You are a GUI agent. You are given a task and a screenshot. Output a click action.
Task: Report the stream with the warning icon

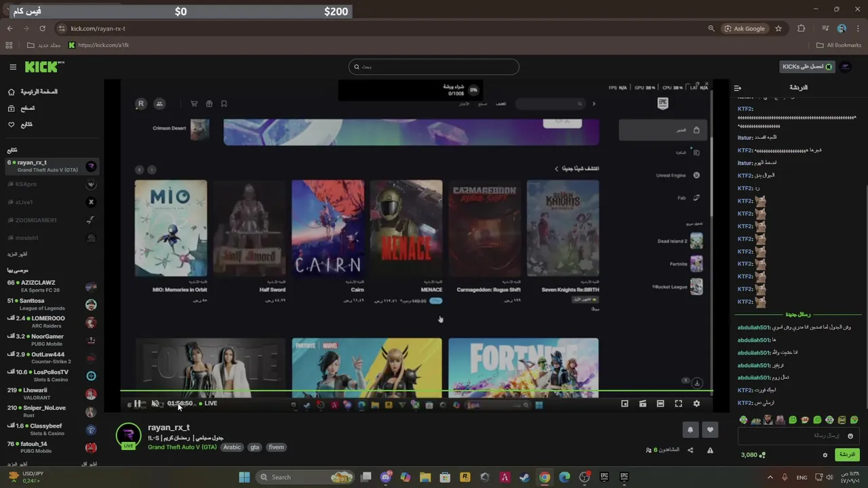point(710,450)
